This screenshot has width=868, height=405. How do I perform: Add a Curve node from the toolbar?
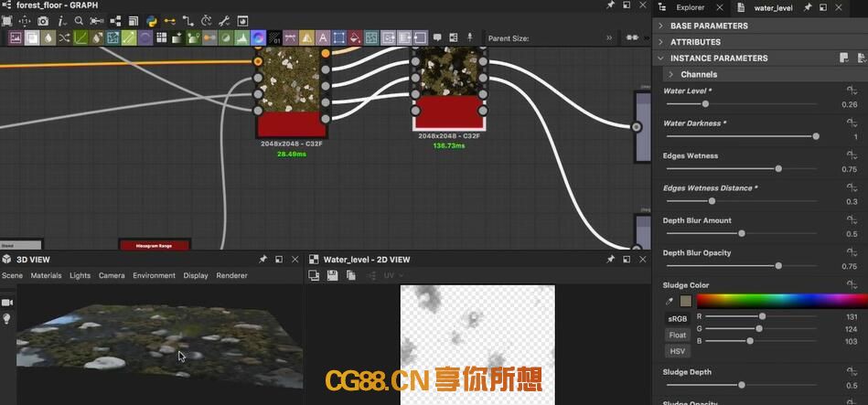coord(80,37)
